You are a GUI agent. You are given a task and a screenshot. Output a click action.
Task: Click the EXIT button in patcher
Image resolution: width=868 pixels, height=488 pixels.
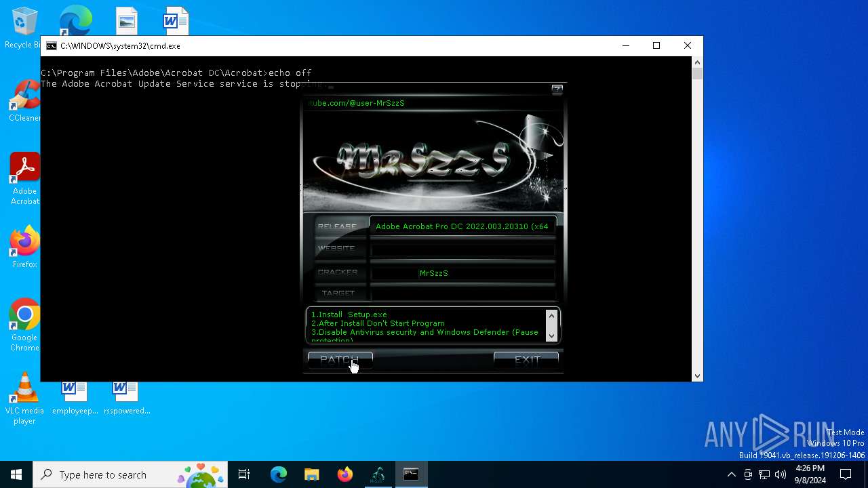pos(526,360)
